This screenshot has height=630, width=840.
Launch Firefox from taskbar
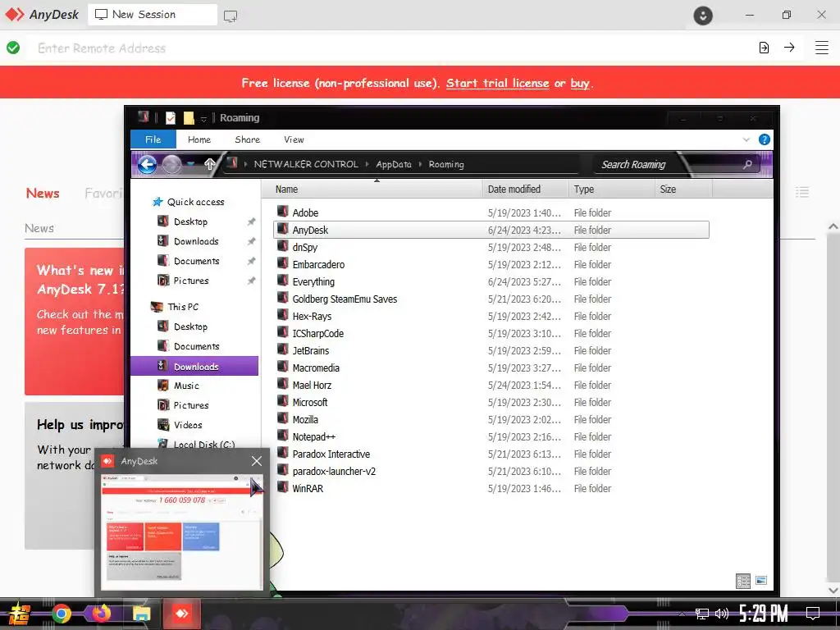(101, 613)
